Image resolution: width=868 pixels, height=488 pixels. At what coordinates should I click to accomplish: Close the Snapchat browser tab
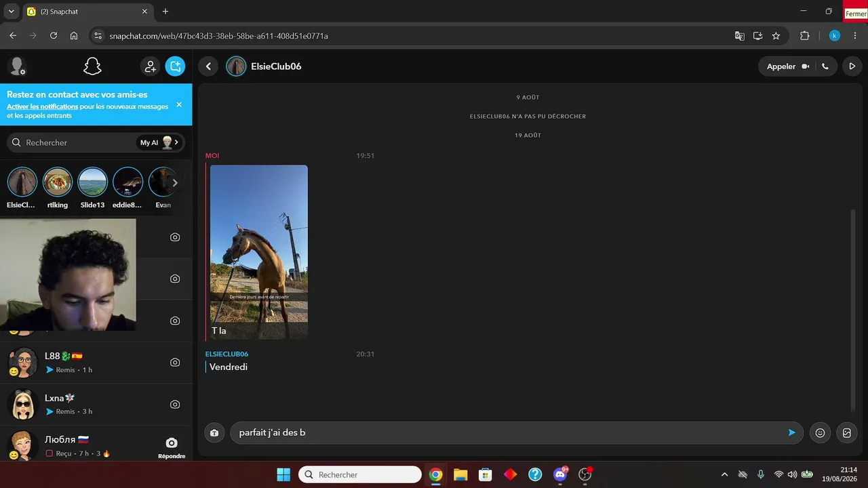(x=144, y=12)
